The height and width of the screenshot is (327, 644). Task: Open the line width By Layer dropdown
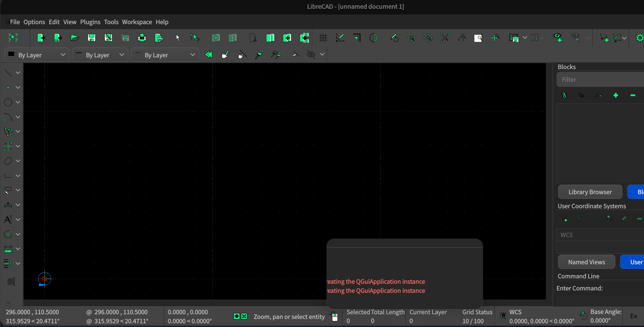[100, 55]
